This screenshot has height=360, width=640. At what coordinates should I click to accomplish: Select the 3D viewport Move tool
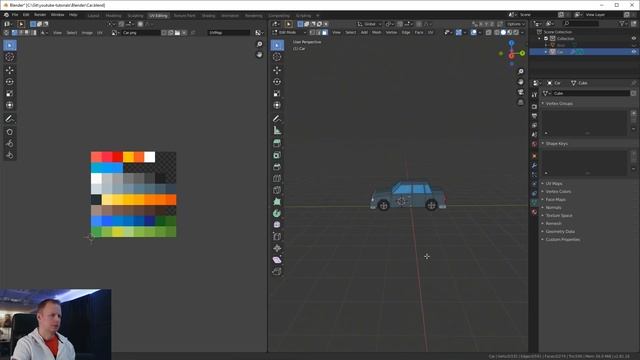[277, 70]
